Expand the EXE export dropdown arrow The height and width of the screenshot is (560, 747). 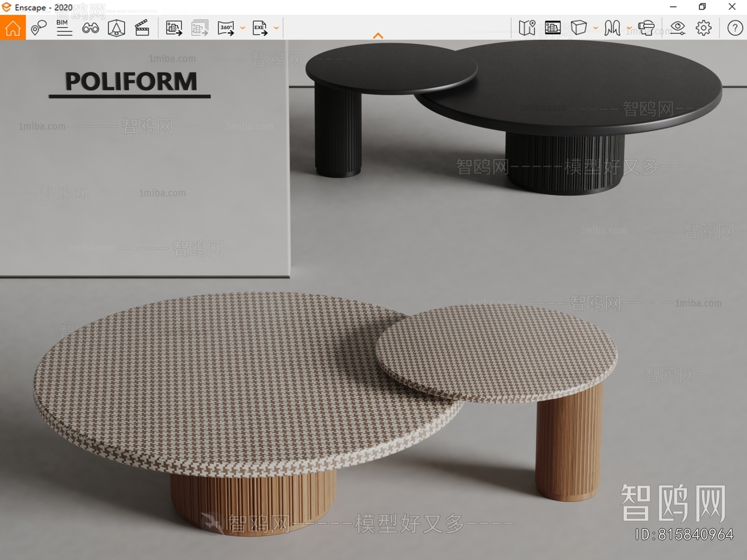click(276, 28)
